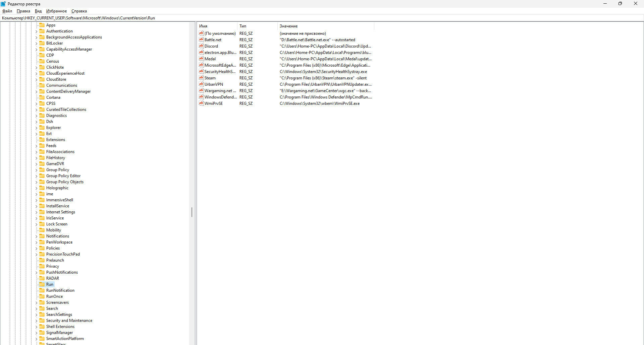
Task: Open the Вид menu
Action: (38, 11)
